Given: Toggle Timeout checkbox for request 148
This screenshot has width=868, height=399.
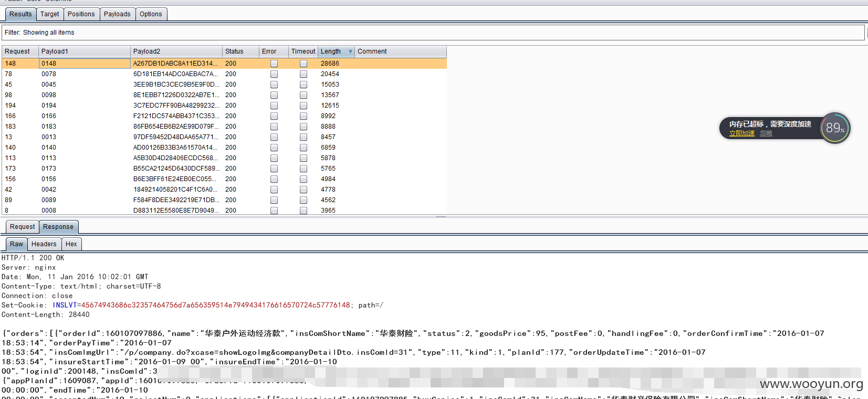Looking at the screenshot, I should tap(304, 64).
